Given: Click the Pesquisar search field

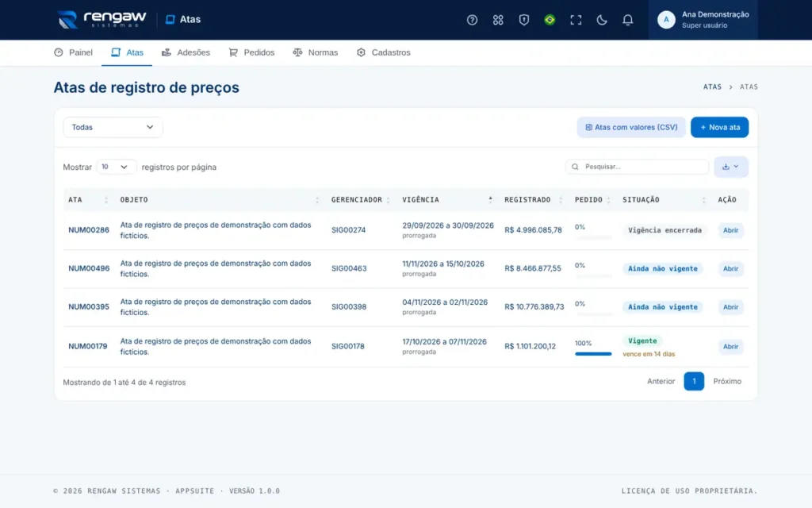Looking at the screenshot, I should tap(637, 167).
